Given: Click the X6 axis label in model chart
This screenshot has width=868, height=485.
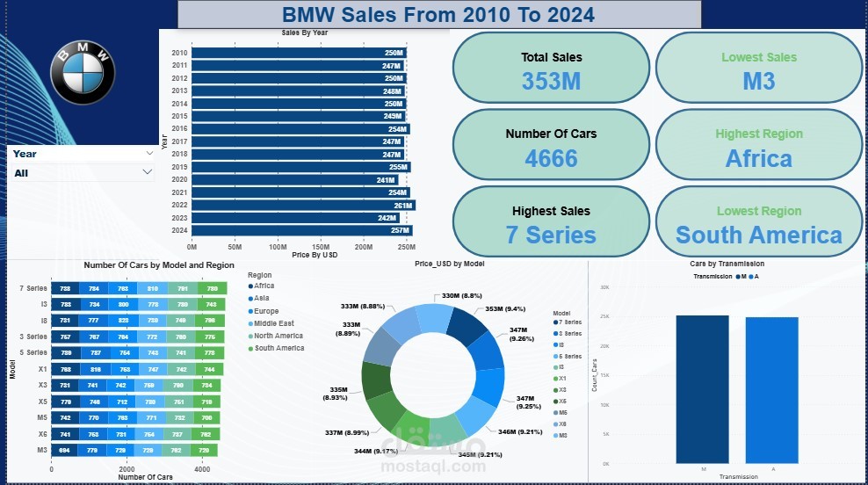Looking at the screenshot, I should point(43,434).
